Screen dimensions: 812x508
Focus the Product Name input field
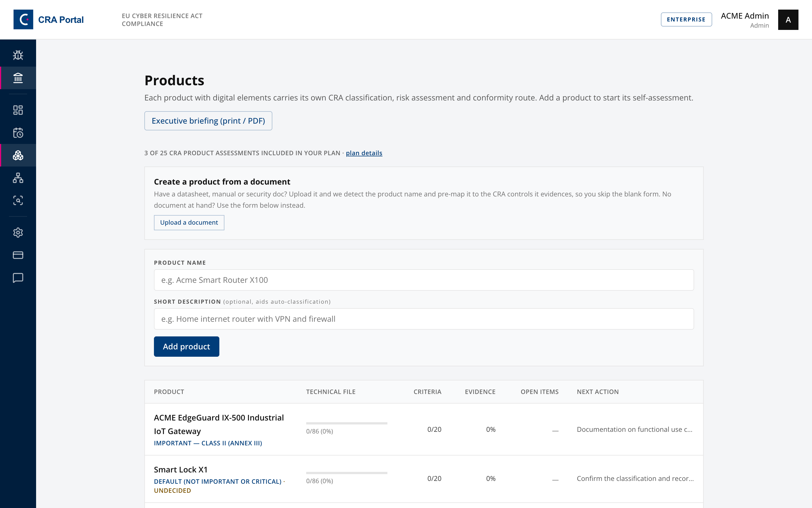pos(424,280)
